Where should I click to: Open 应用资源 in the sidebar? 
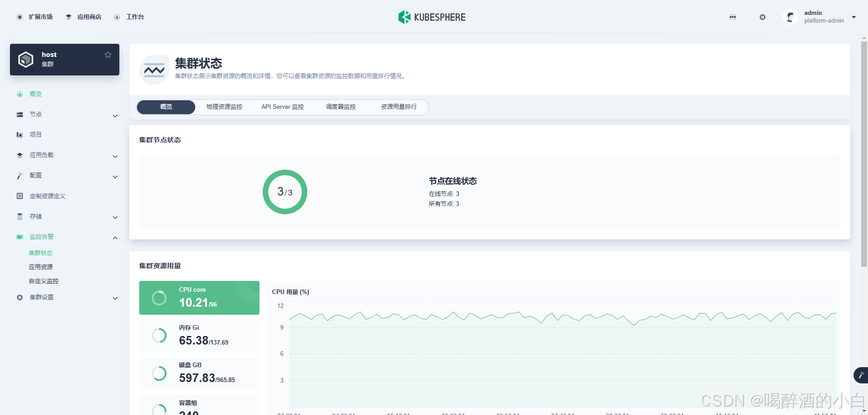[41, 267]
